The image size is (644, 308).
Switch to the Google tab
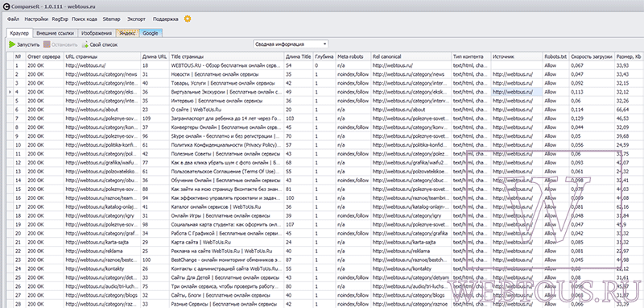click(x=151, y=33)
